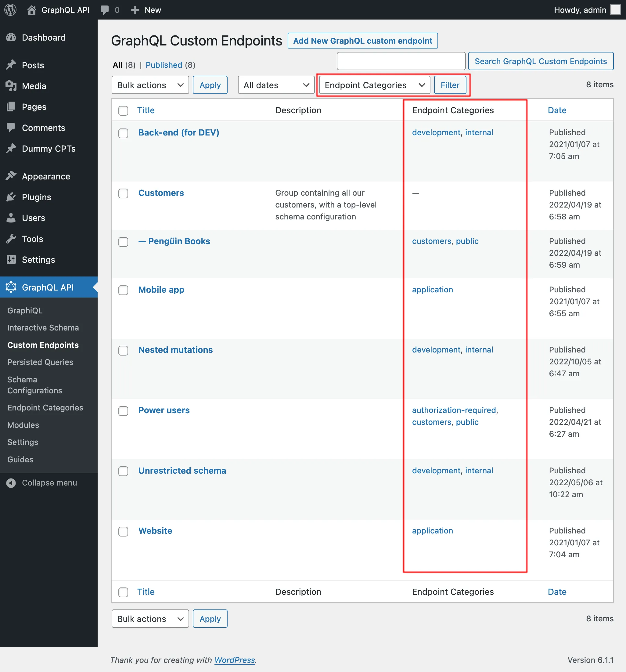The height and width of the screenshot is (672, 626).
Task: Click the Pages icon in sidebar
Action: click(x=11, y=107)
